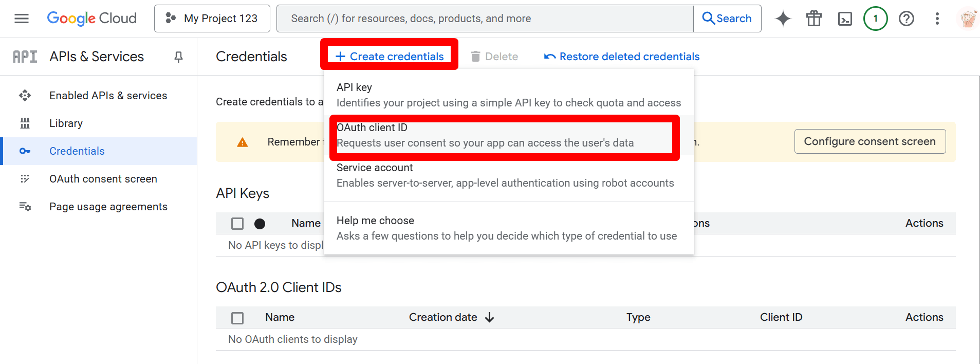
Task: Select all OAuth clients checkbox
Action: click(237, 318)
